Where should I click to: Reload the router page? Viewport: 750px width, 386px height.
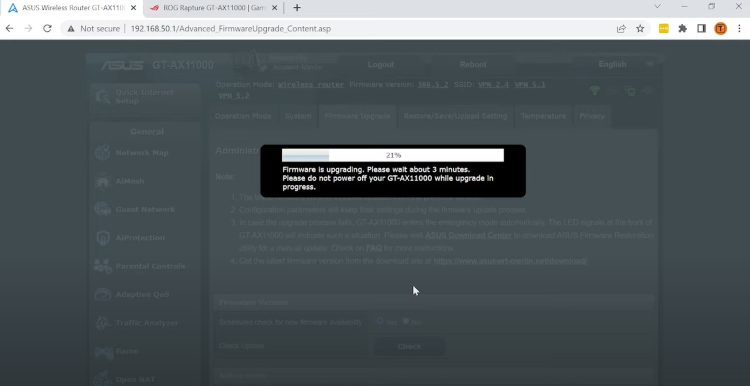(x=47, y=29)
